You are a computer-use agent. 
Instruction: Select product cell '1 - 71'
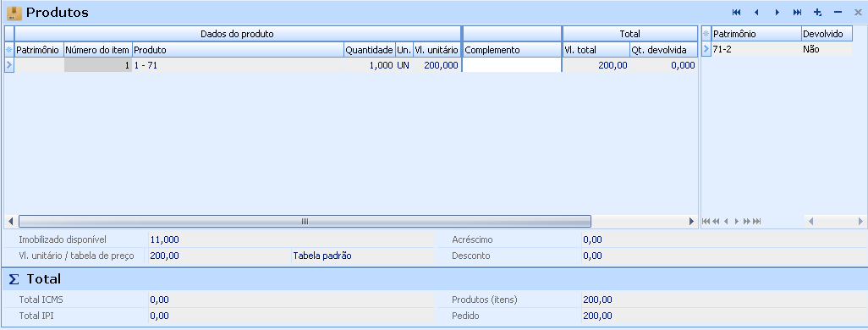coord(238,65)
